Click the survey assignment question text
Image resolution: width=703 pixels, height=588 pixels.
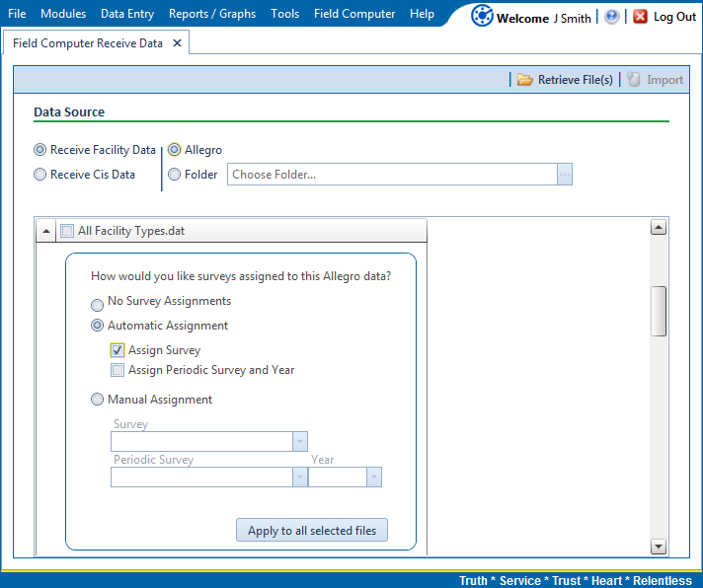pyautogui.click(x=241, y=276)
